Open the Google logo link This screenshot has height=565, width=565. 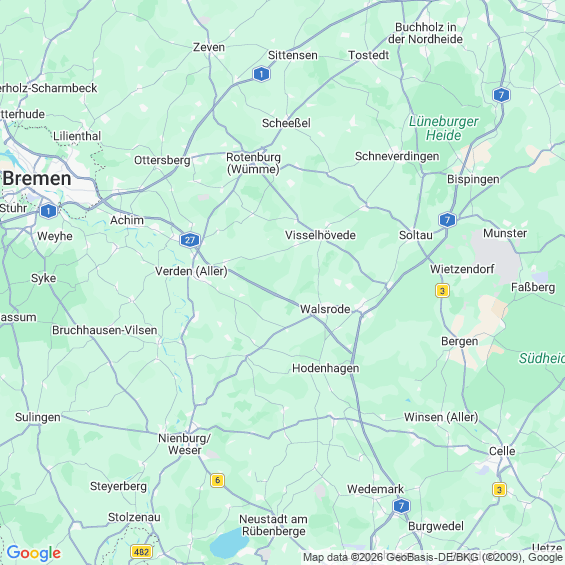[x=34, y=553]
